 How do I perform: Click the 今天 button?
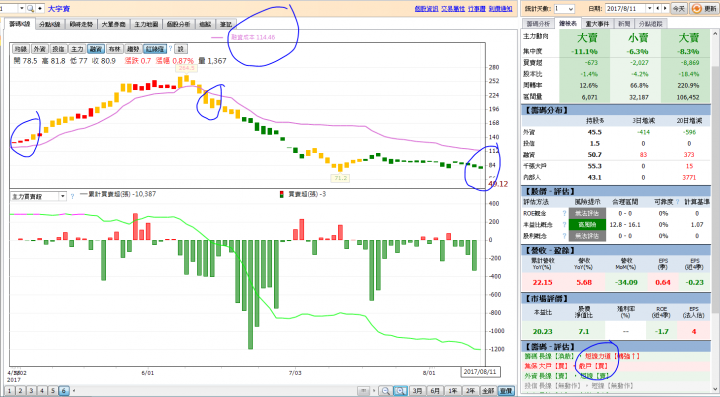click(x=679, y=9)
